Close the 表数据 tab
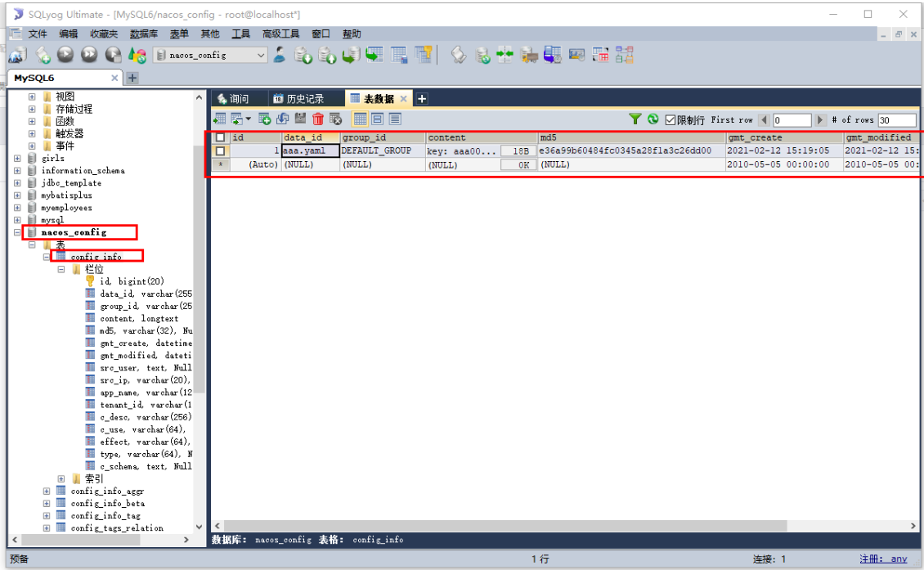The height and width of the screenshot is (570, 924). click(x=404, y=98)
